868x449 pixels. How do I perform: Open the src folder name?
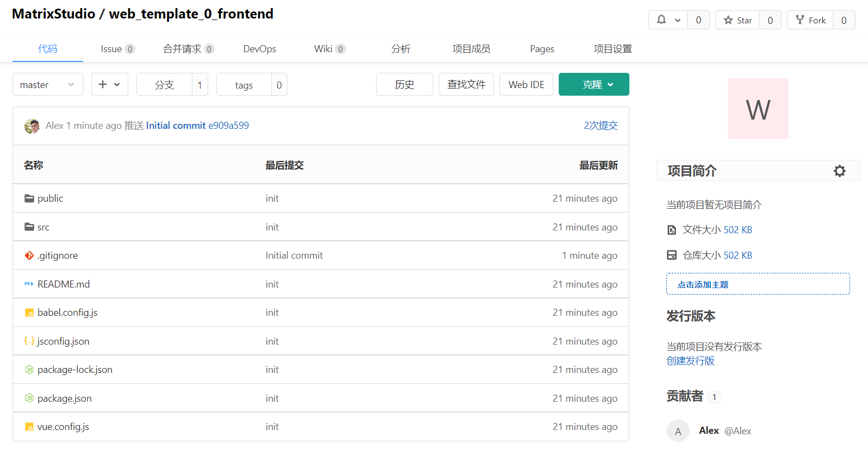click(43, 227)
